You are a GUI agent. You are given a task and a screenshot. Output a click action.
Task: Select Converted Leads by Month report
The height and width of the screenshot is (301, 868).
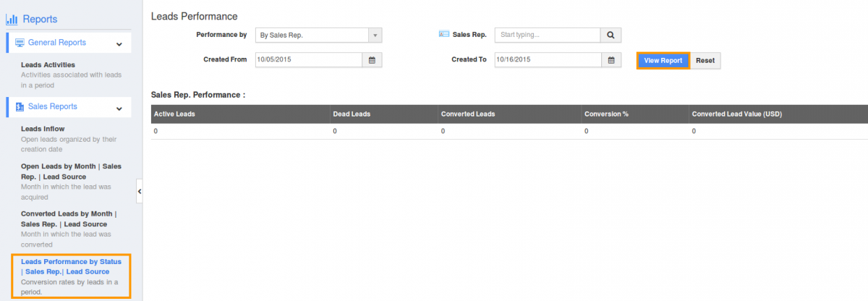pos(68,219)
